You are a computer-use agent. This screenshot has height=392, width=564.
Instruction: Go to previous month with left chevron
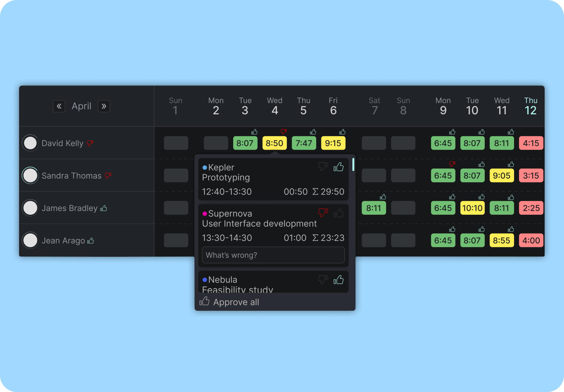pos(59,106)
